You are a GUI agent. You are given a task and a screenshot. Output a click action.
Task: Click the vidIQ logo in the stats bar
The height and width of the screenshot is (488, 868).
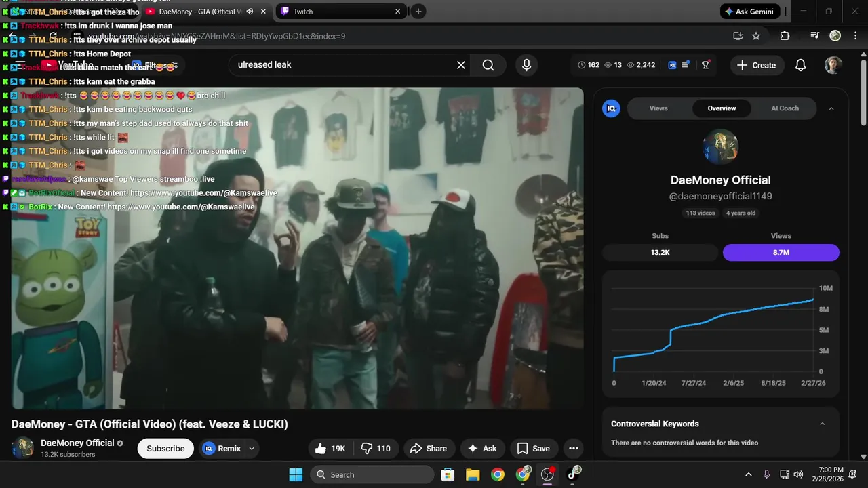click(672, 65)
